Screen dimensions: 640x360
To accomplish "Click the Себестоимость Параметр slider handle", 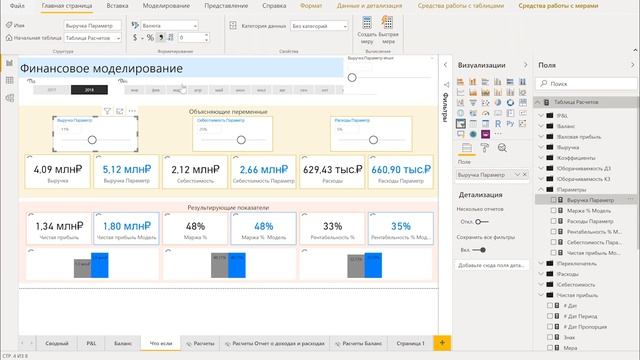I will coord(241,140).
